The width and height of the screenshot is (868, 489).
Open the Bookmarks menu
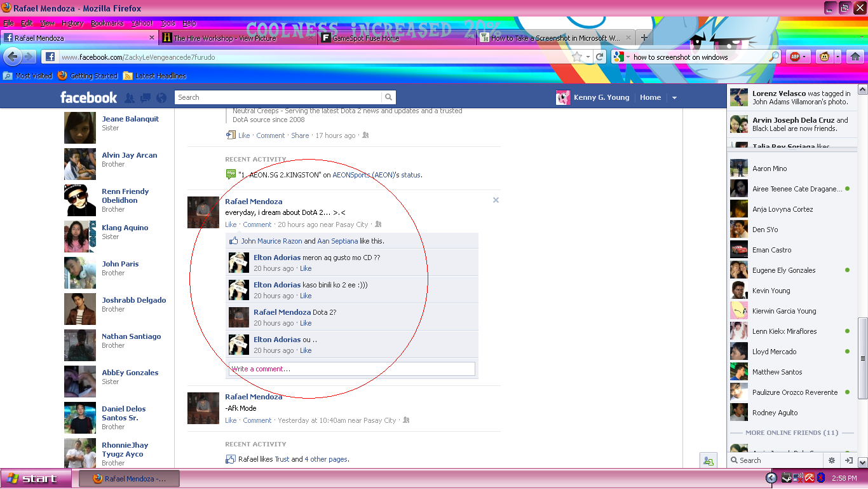(107, 23)
